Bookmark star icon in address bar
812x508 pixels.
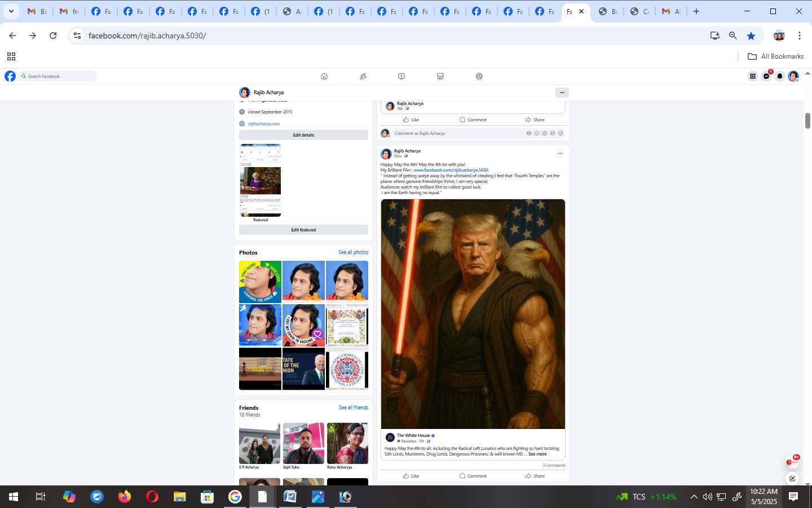click(751, 36)
